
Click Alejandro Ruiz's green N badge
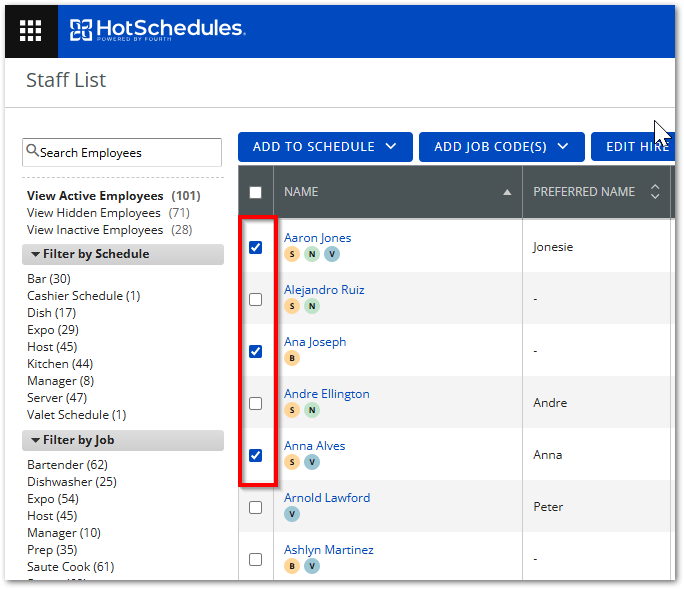pyautogui.click(x=311, y=306)
